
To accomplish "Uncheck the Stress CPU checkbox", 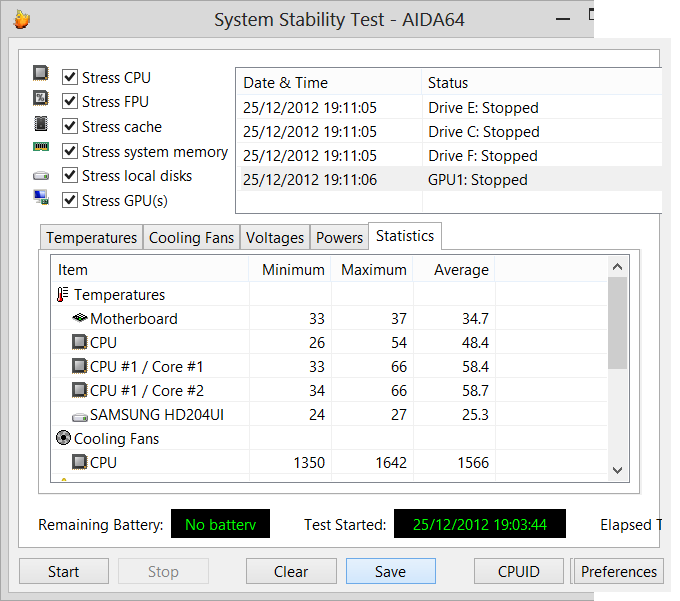I will tap(70, 77).
